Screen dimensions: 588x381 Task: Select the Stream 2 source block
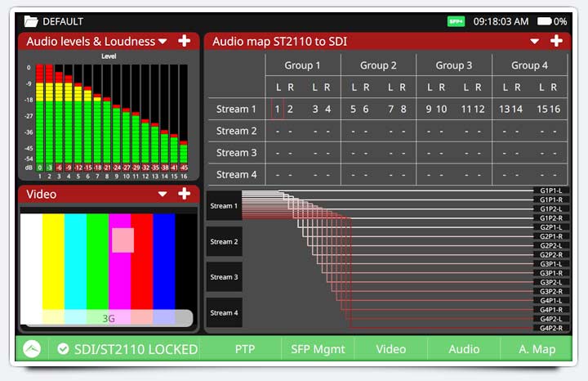tap(224, 241)
